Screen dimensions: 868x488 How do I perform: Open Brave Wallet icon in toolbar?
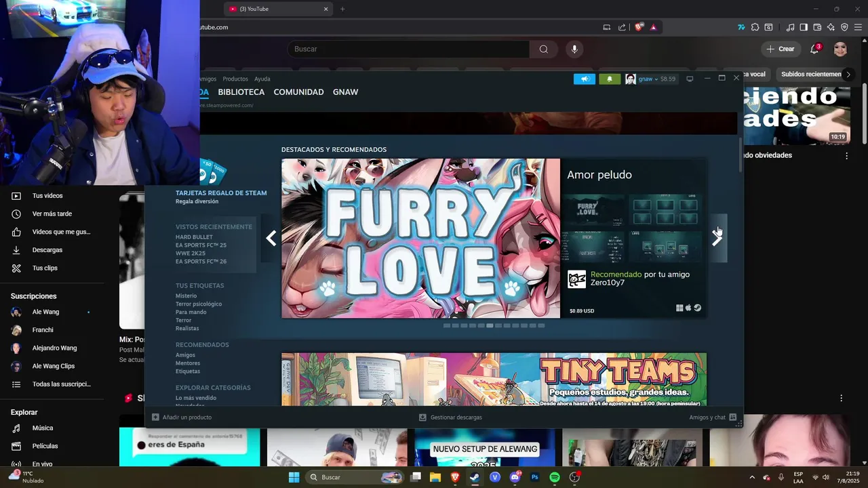click(x=817, y=27)
